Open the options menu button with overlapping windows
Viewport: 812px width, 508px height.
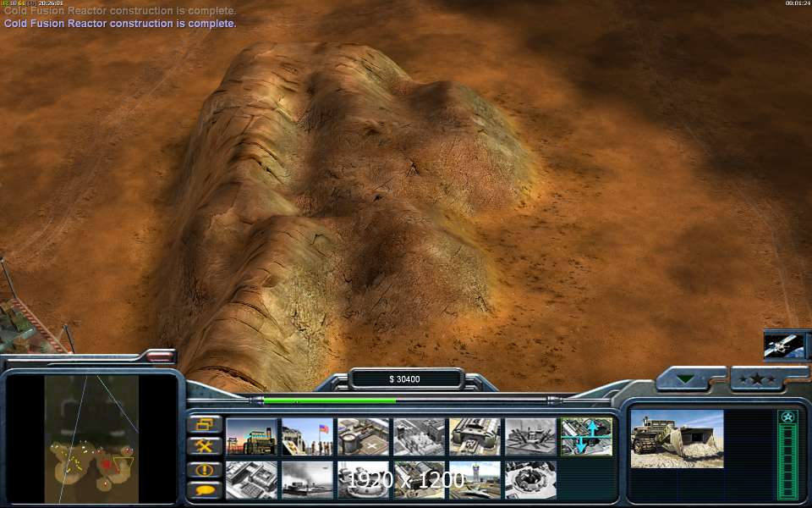[x=205, y=424]
